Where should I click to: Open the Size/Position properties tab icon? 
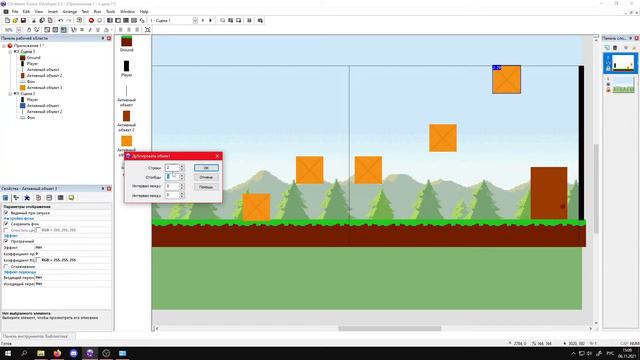16,198
